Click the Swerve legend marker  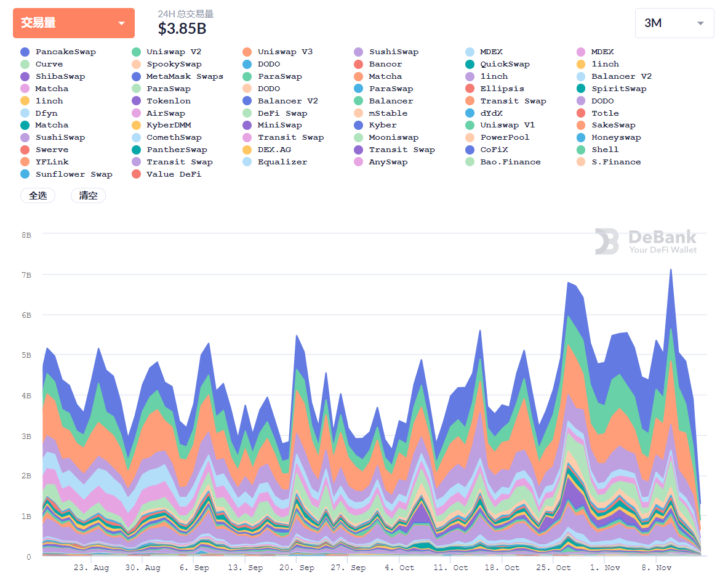pyautogui.click(x=25, y=150)
